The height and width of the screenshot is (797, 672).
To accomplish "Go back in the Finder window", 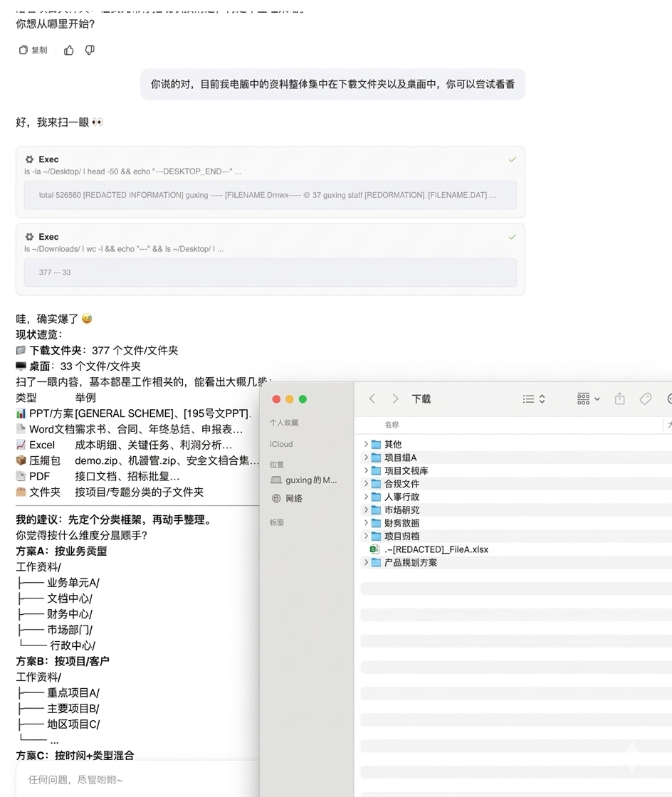I will click(372, 398).
